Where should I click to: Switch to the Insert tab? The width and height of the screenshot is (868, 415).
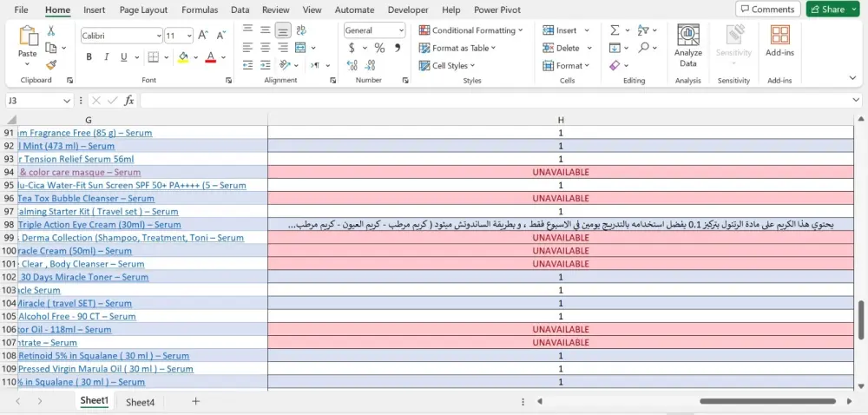tap(94, 10)
